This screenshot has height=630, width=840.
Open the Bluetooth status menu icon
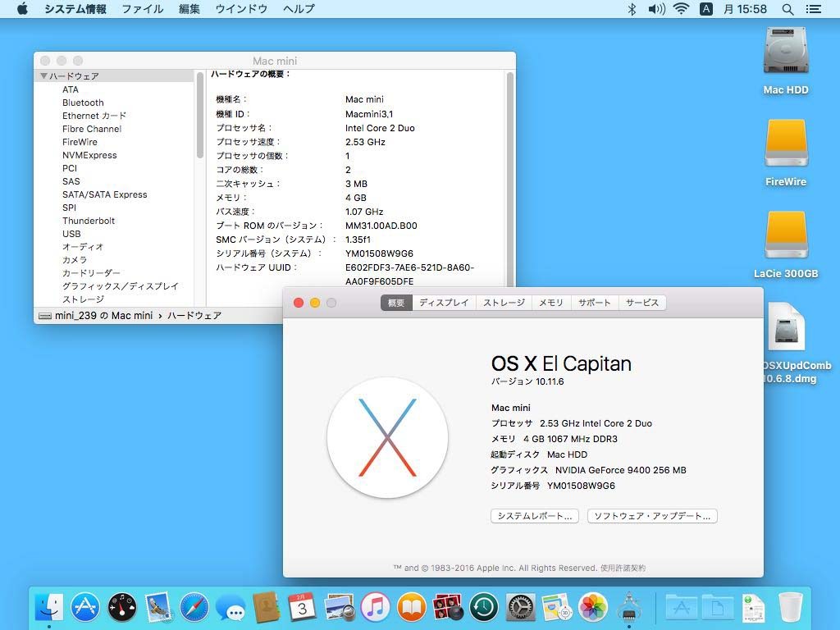[632, 9]
